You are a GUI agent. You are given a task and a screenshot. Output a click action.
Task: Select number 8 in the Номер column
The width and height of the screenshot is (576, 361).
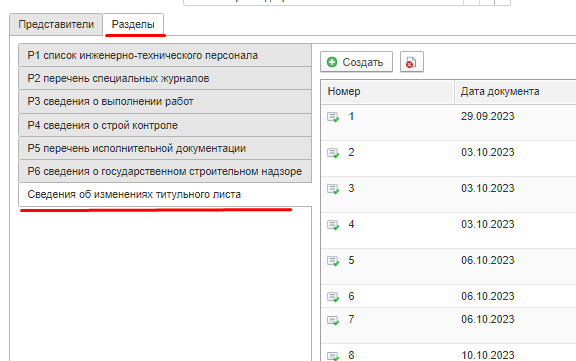click(x=351, y=355)
